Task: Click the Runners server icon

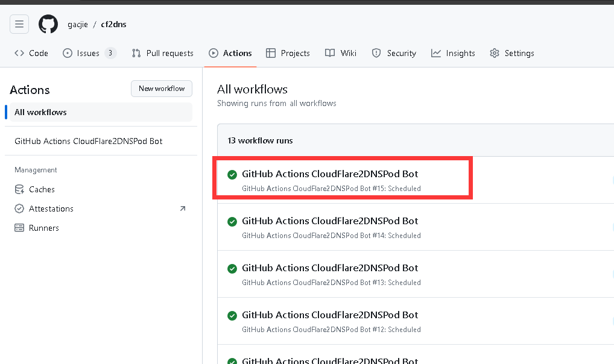Action: (19, 228)
